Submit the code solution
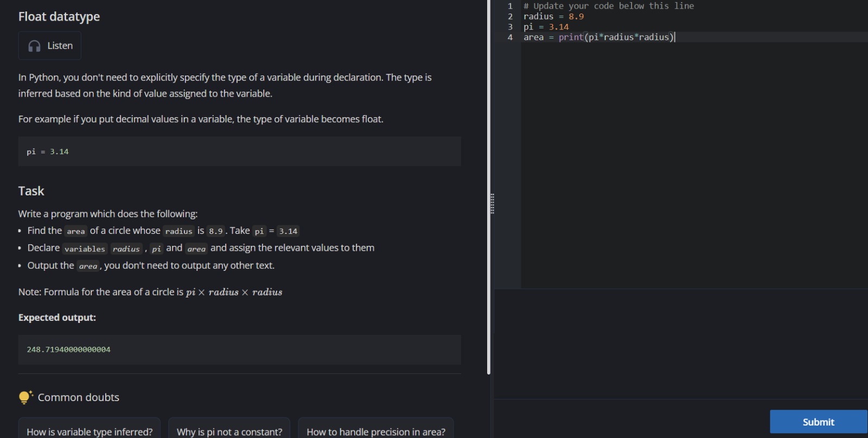Image resolution: width=868 pixels, height=438 pixels. coord(818,422)
